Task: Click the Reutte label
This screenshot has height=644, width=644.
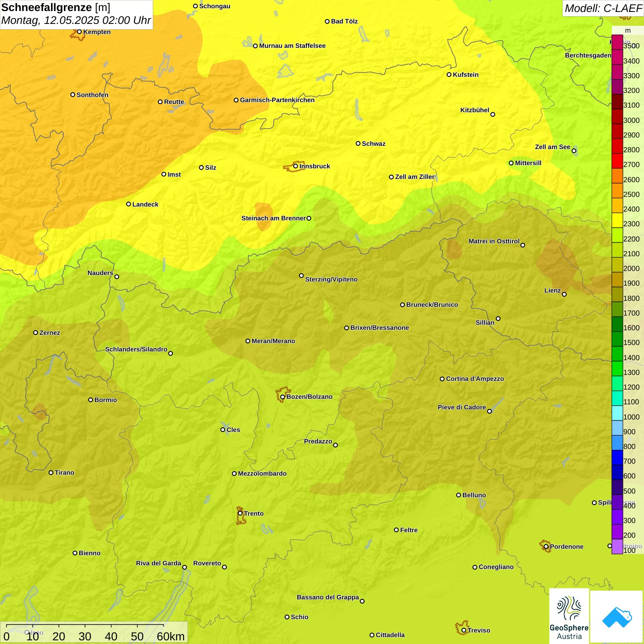Action: click(174, 102)
